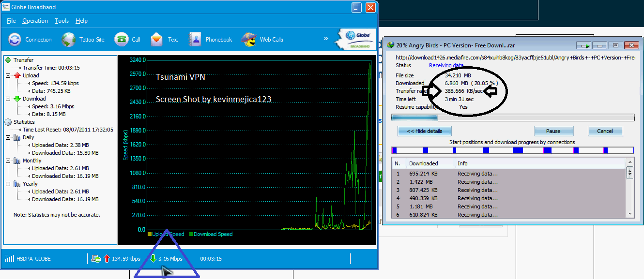Launch Web Calls smiley icon

pyautogui.click(x=249, y=40)
